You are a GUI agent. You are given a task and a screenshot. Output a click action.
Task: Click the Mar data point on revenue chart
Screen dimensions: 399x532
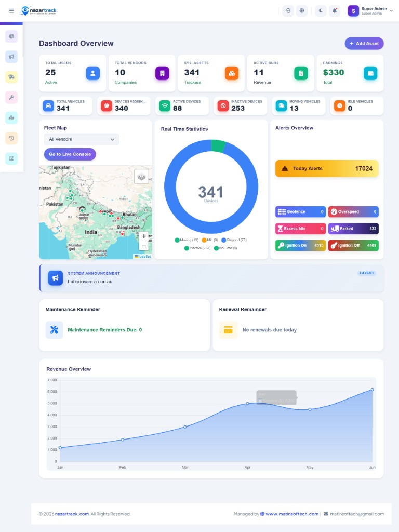point(185,427)
